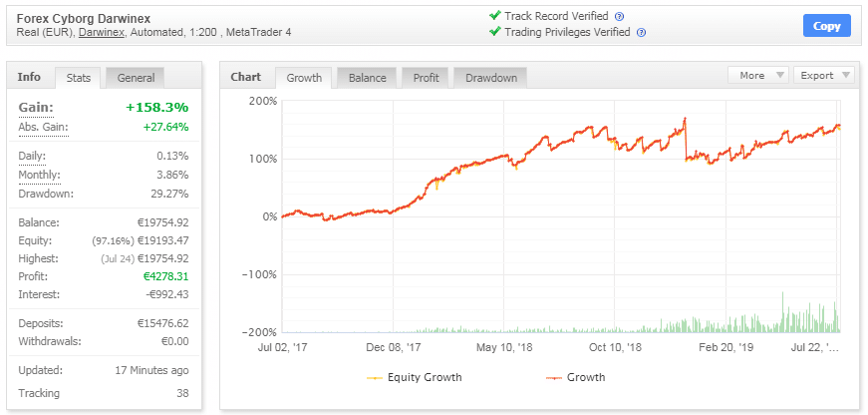
Task: Toggle the Growth series label in legend
Action: (586, 378)
